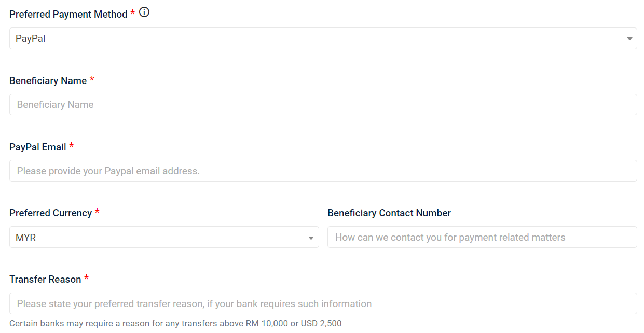
Task: Select the Beneficiary Contact Number input box
Action: [482, 237]
